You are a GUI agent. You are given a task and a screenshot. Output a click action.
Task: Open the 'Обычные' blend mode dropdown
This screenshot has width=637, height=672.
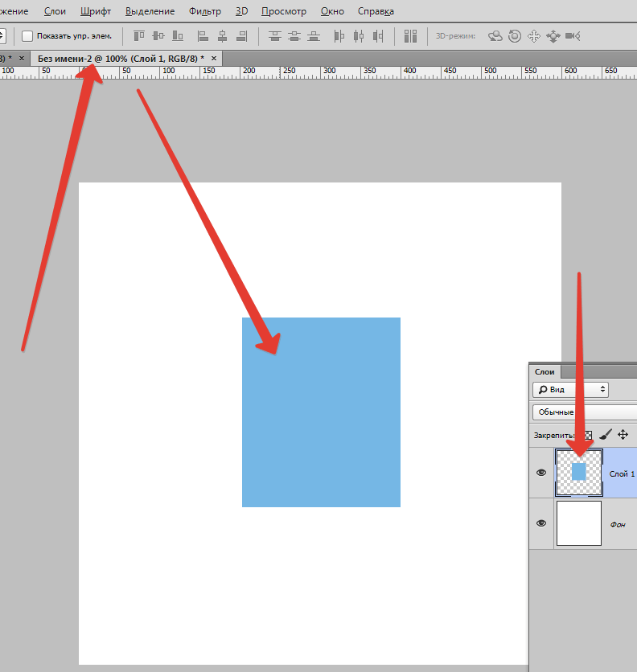tap(583, 412)
